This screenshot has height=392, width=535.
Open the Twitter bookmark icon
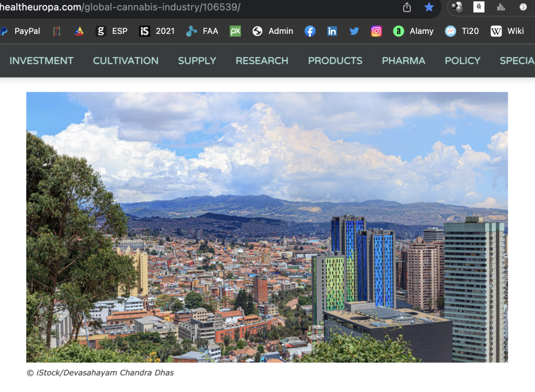coord(354,31)
